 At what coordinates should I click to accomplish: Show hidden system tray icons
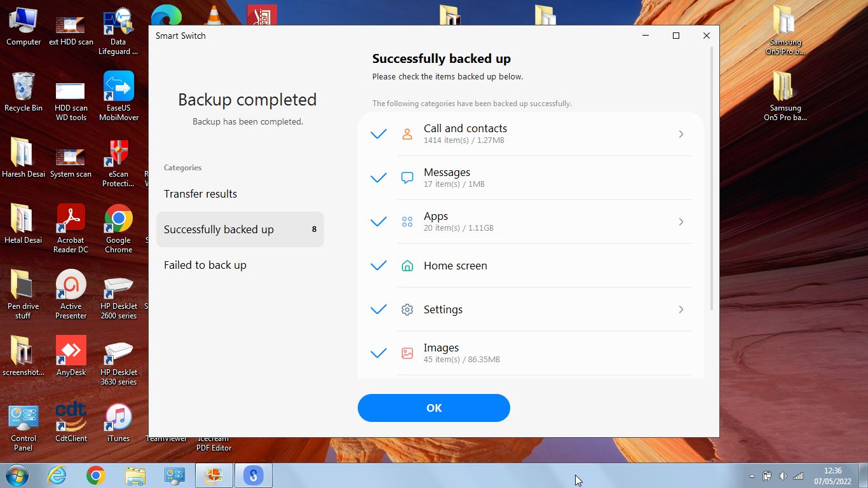(752, 476)
